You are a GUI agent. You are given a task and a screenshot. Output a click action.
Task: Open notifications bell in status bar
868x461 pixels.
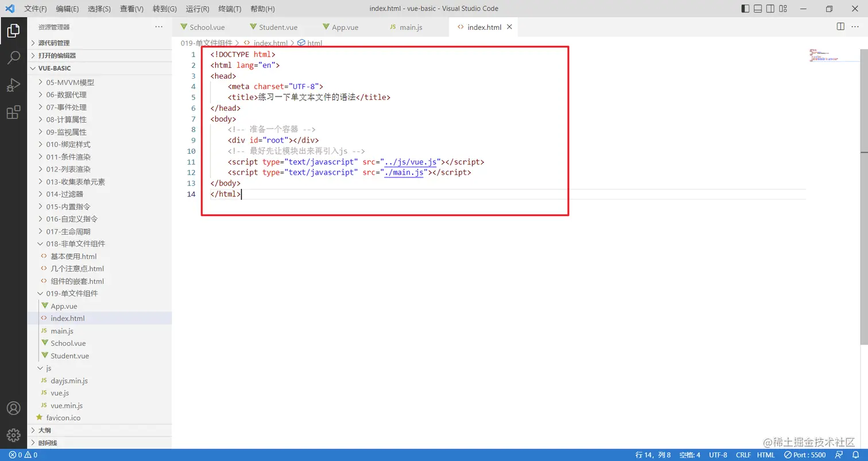coord(855,455)
